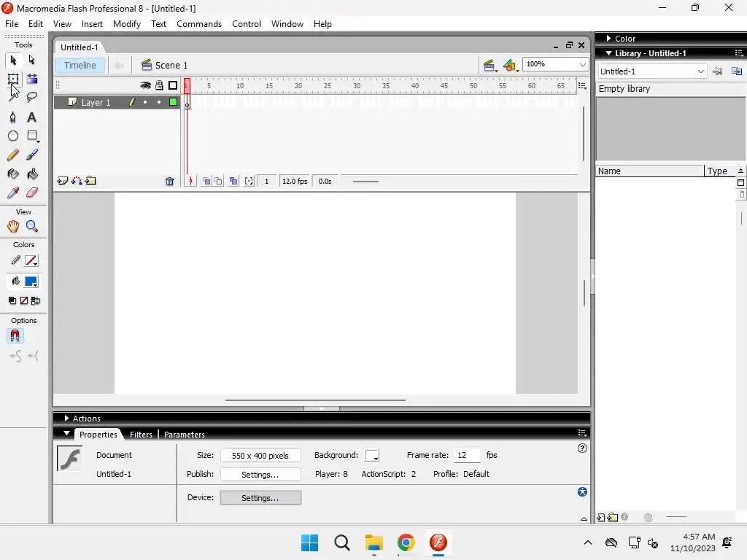This screenshot has width=747, height=560.
Task: Click the No Color button
Action: (24, 300)
